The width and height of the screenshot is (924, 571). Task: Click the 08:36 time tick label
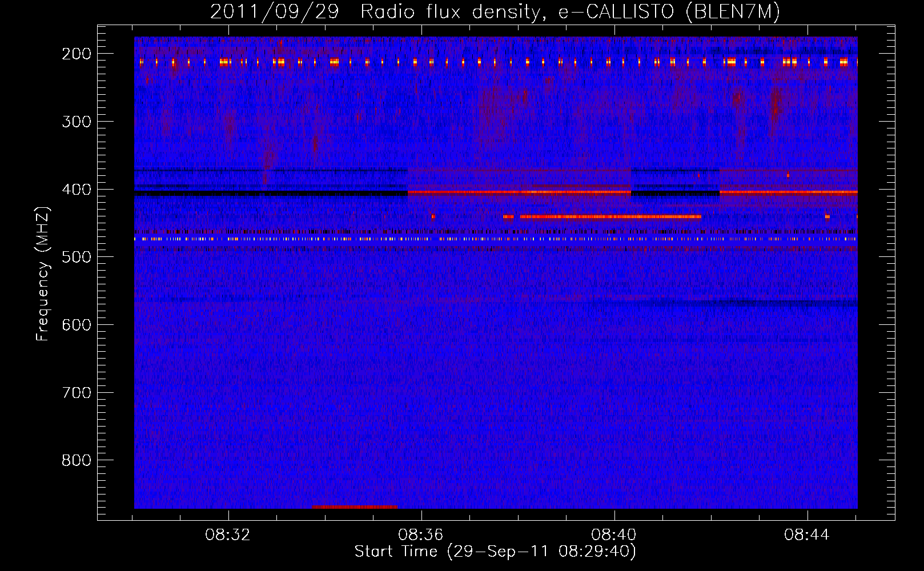click(x=421, y=535)
